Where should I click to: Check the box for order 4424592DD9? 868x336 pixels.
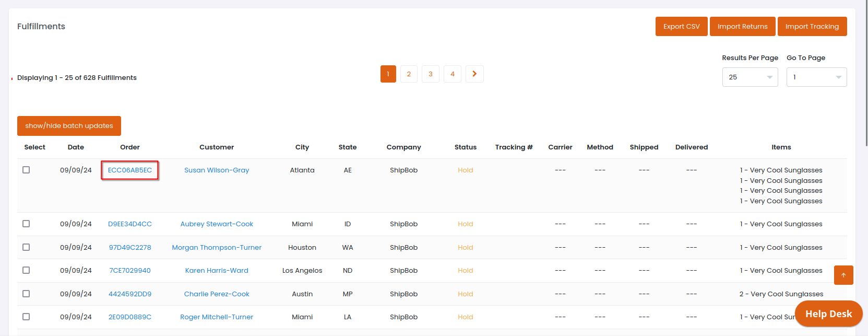(26, 294)
